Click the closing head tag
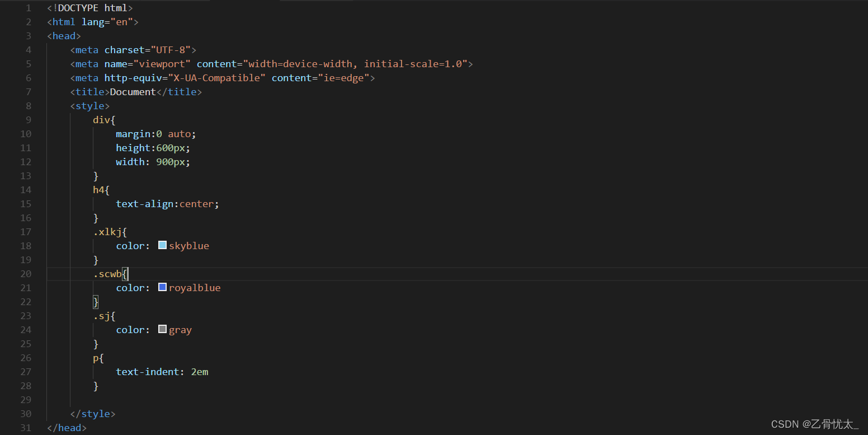 tap(67, 427)
